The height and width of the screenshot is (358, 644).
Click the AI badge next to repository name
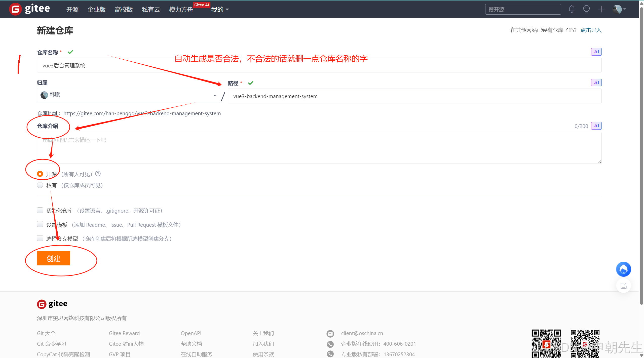596,52
